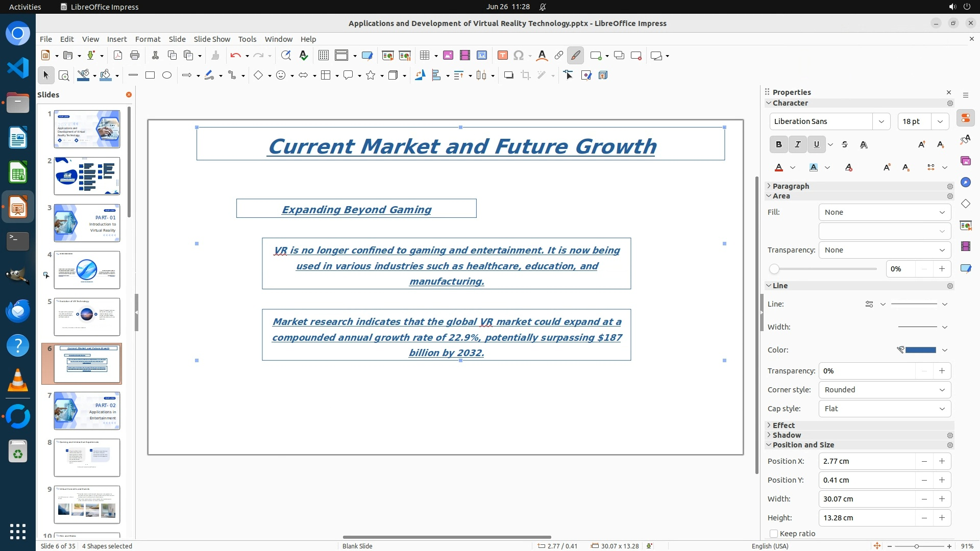
Task: Toggle Bold in the Properties sidebar
Action: coord(778,145)
